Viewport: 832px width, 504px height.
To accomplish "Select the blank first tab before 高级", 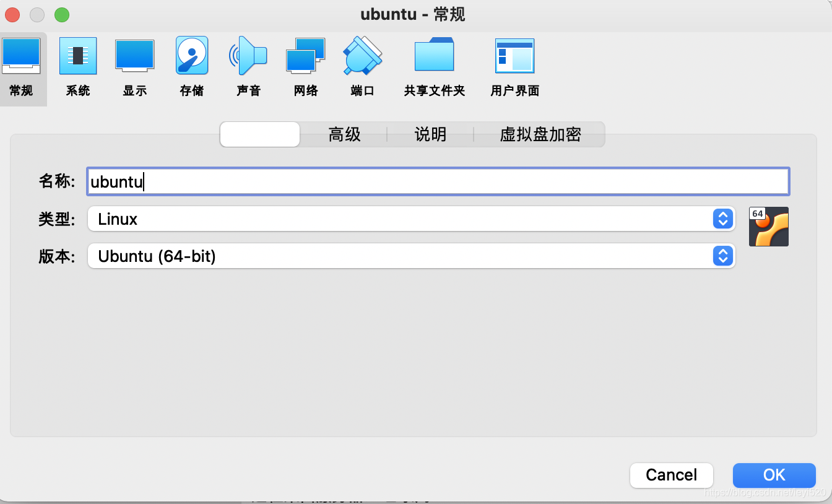I will 260,134.
